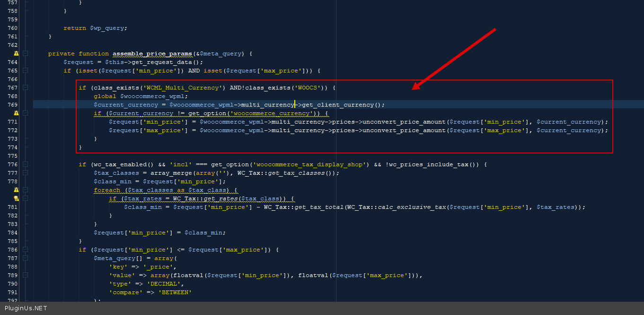Click the 'WCML_Multi_Currency' string
Image resolution: width=644 pixels, height=315 pixels.
coord(185,88)
